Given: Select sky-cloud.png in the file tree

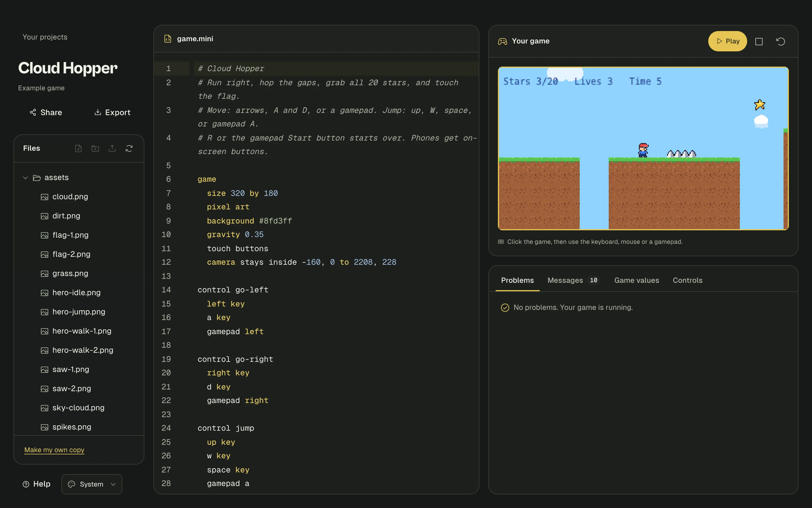Looking at the screenshot, I should [79, 408].
